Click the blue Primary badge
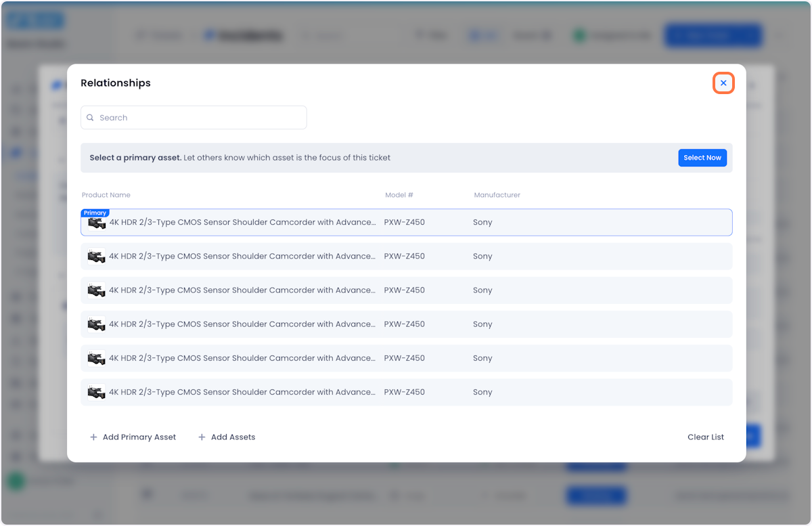 click(x=95, y=213)
